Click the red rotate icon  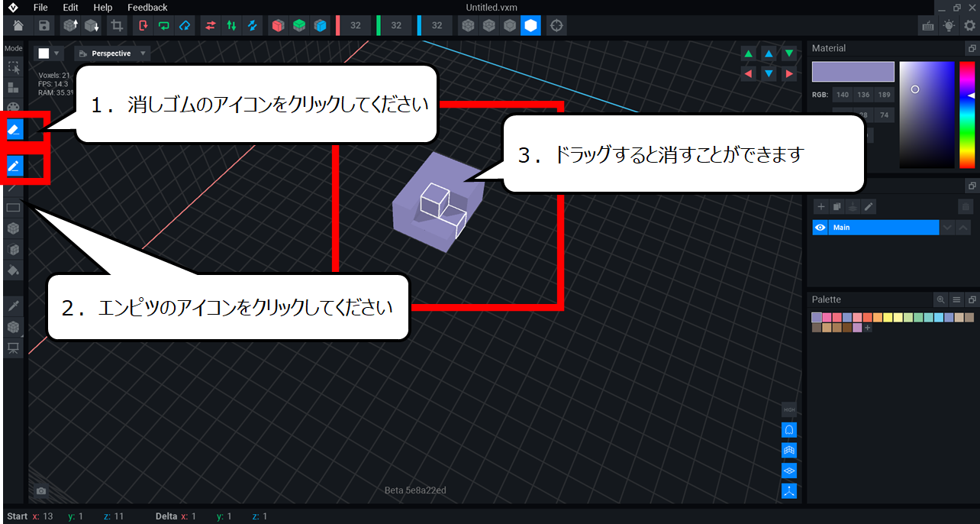point(143,25)
